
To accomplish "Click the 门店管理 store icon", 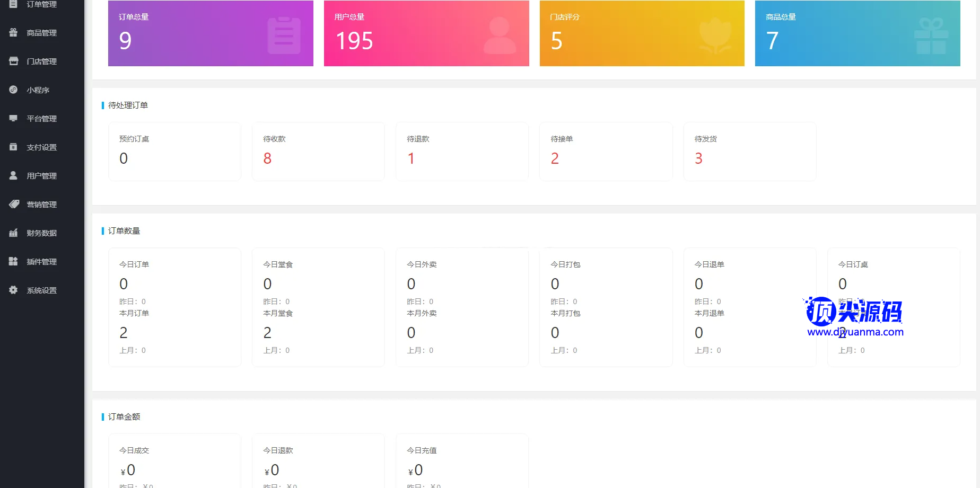I will pos(14,61).
